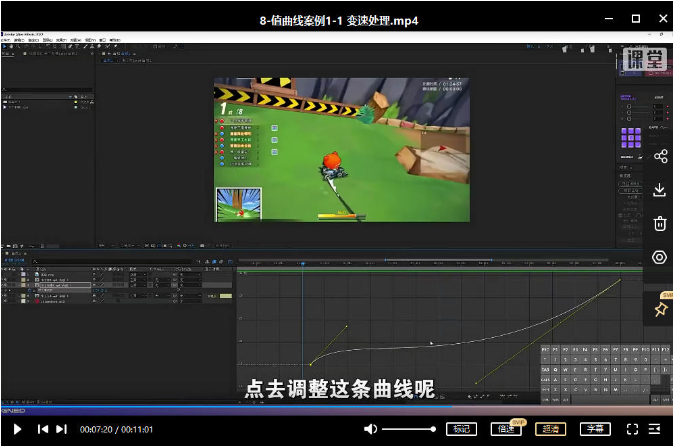The height and width of the screenshot is (447, 679).
Task: Pin the player window with pin icon
Action: [661, 309]
